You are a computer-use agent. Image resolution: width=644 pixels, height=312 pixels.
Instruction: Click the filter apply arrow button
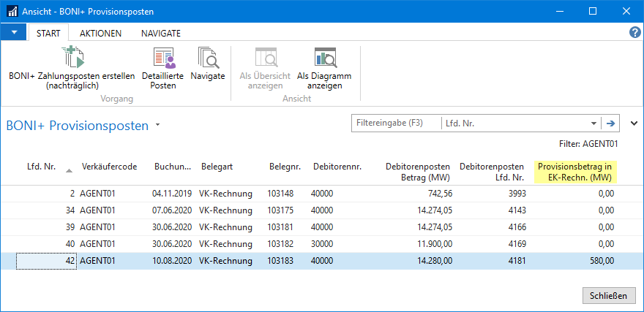[609, 123]
